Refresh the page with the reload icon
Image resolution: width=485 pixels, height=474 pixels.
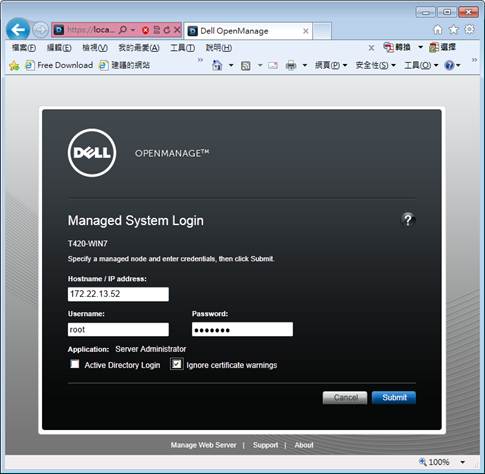click(167, 30)
